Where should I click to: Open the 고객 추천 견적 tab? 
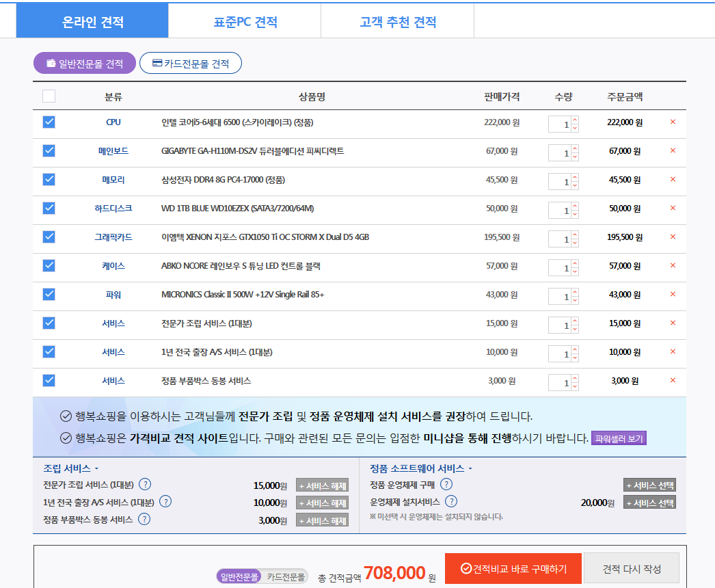click(397, 22)
